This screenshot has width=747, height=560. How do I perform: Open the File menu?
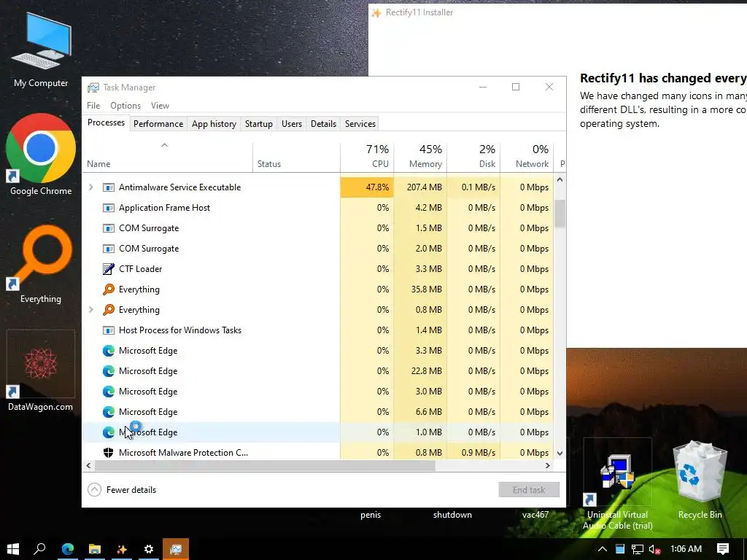click(93, 106)
